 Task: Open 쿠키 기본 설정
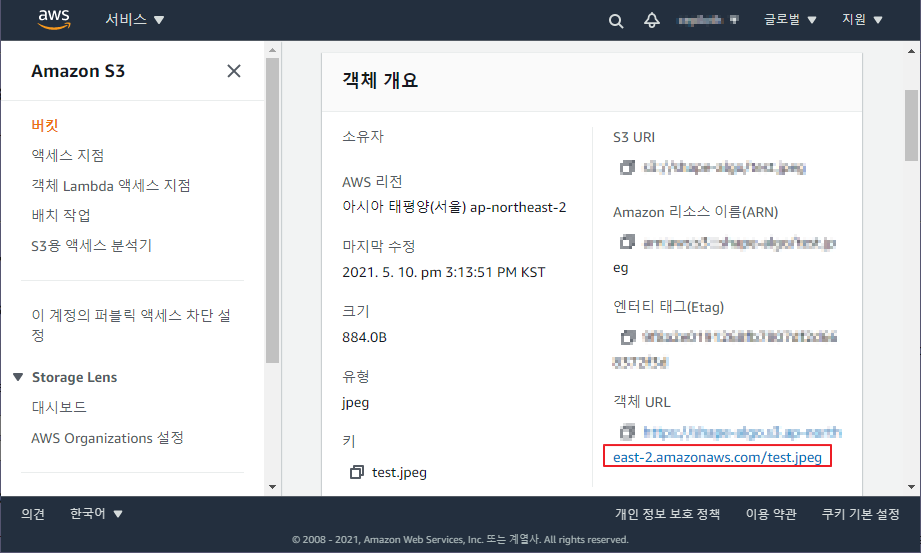pyautogui.click(x=861, y=514)
